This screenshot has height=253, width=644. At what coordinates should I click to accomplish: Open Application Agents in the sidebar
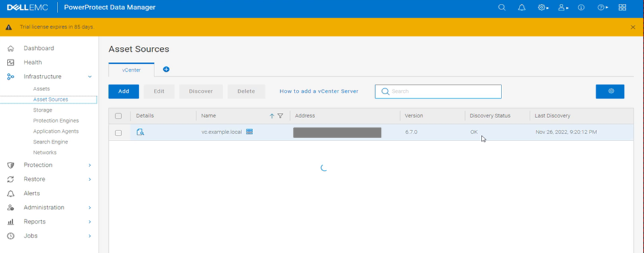[56, 131]
